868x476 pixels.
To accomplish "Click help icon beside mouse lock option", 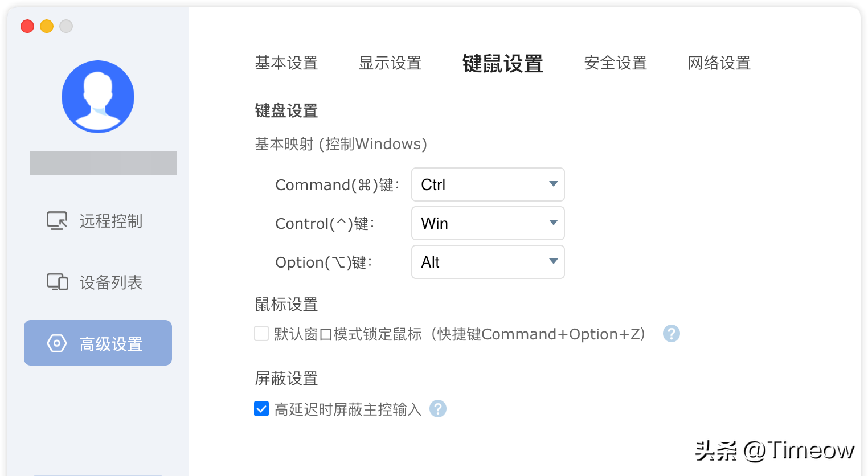I will 672,334.
